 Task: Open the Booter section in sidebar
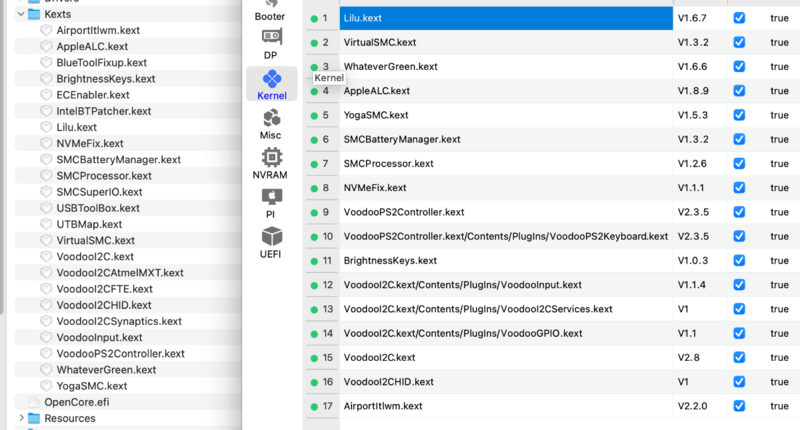270,10
